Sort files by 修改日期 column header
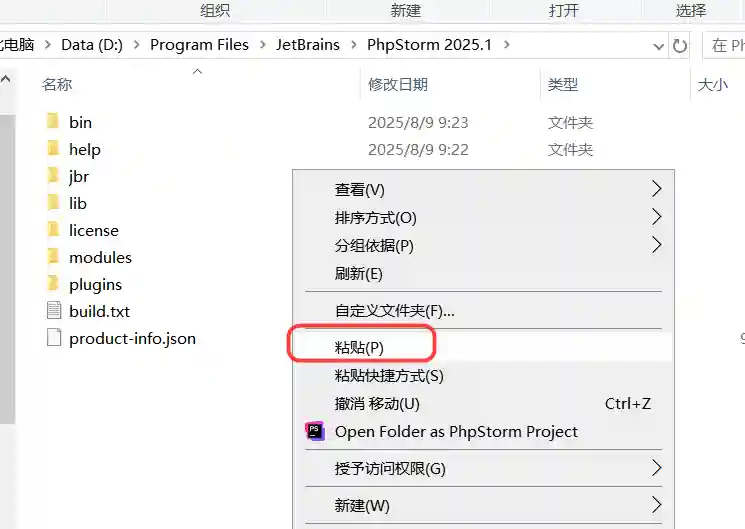The image size is (745, 529). coord(398,85)
